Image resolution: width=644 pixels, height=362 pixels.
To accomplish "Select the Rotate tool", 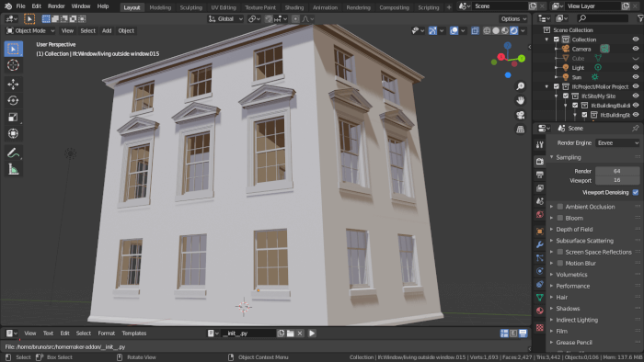I will 13,100.
